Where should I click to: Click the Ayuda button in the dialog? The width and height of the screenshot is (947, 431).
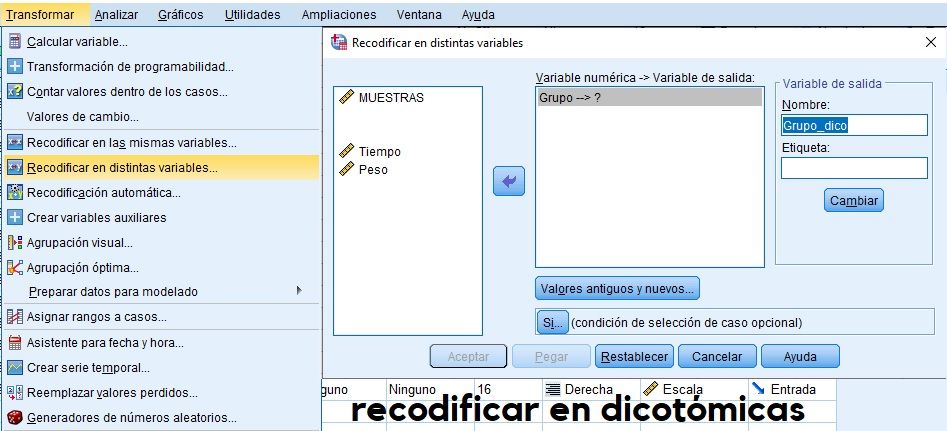[x=800, y=356]
